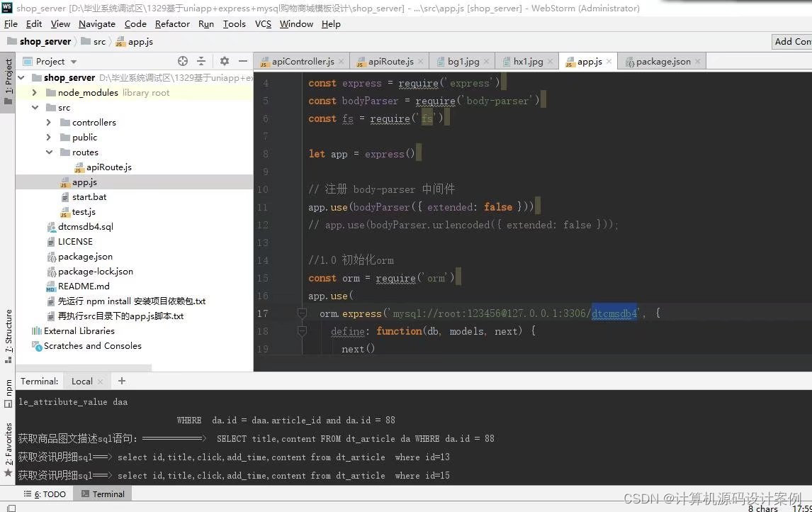Open the Edit menu
Screen dimensions: 812x512
point(34,24)
